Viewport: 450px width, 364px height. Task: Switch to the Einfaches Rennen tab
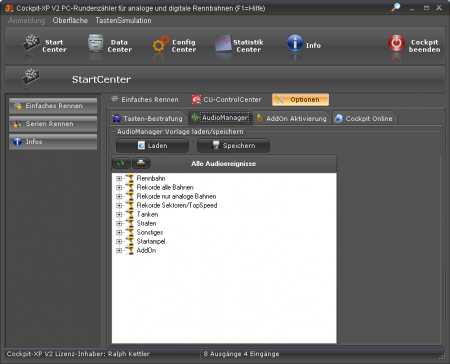click(145, 99)
